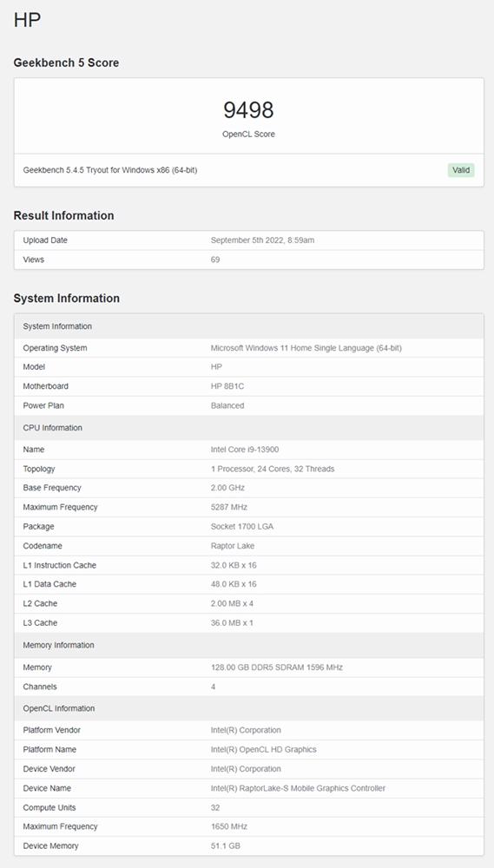Image resolution: width=494 pixels, height=868 pixels.
Task: Select the OpenCL Score label
Action: [x=248, y=134]
